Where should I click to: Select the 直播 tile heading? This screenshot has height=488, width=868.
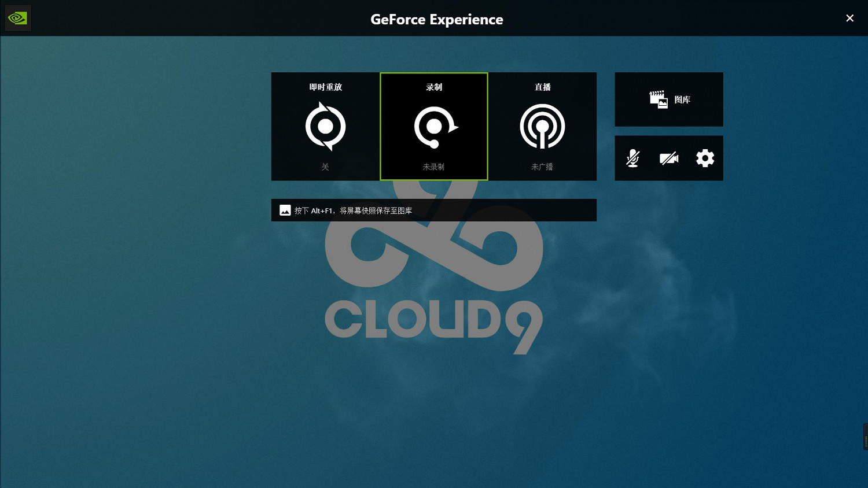[x=542, y=87]
